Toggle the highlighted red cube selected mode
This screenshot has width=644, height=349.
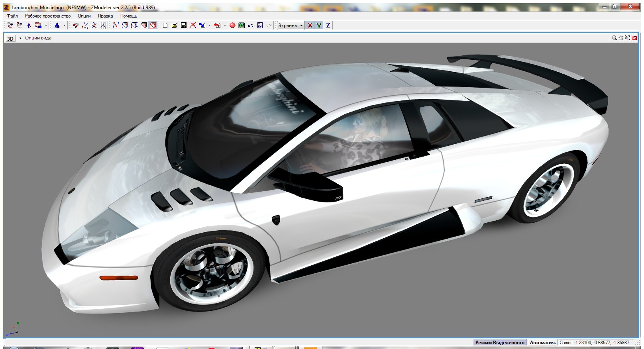coord(153,25)
